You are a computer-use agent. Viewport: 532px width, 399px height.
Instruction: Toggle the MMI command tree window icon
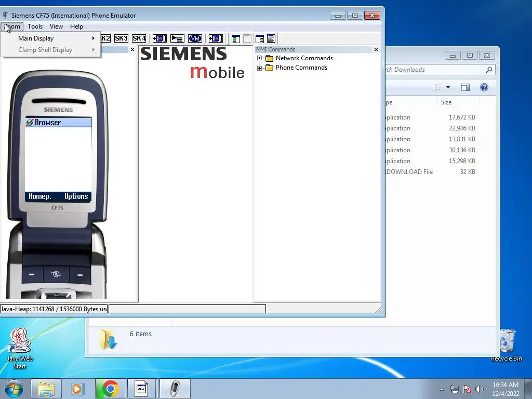(260, 38)
